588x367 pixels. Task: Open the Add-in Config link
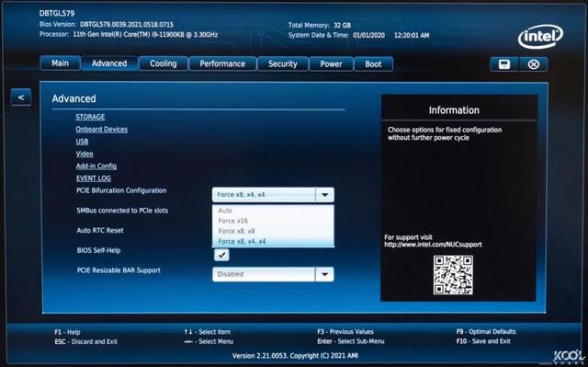[96, 166]
